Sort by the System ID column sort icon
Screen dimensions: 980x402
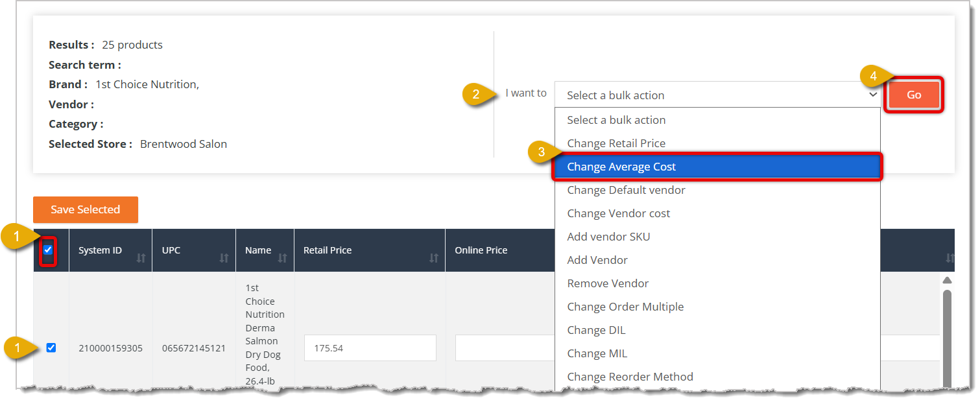[x=141, y=258]
